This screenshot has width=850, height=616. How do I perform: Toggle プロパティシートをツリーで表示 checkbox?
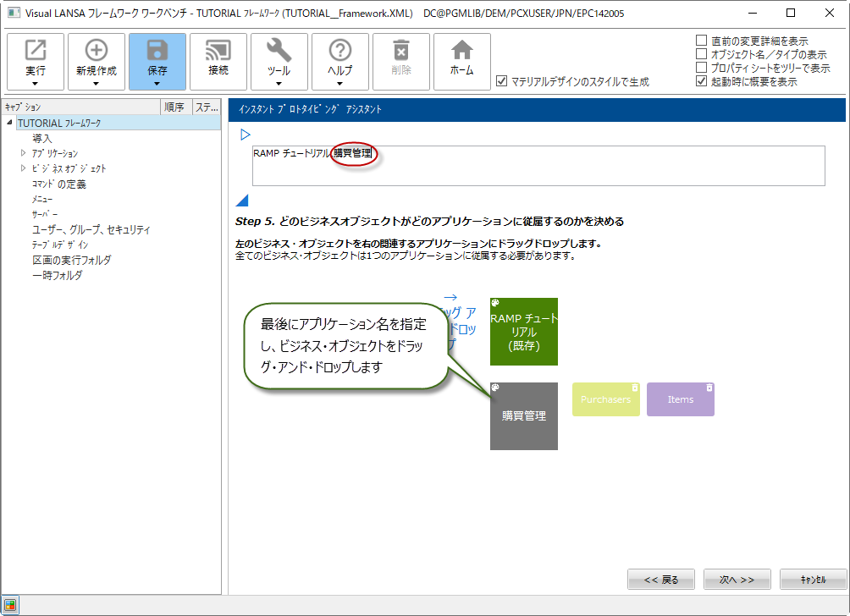[x=701, y=67]
